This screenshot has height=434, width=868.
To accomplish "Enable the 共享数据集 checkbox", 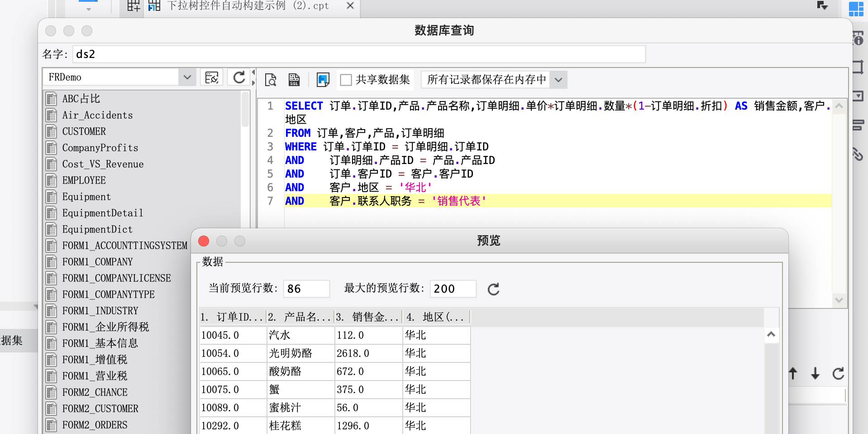I will [x=346, y=80].
